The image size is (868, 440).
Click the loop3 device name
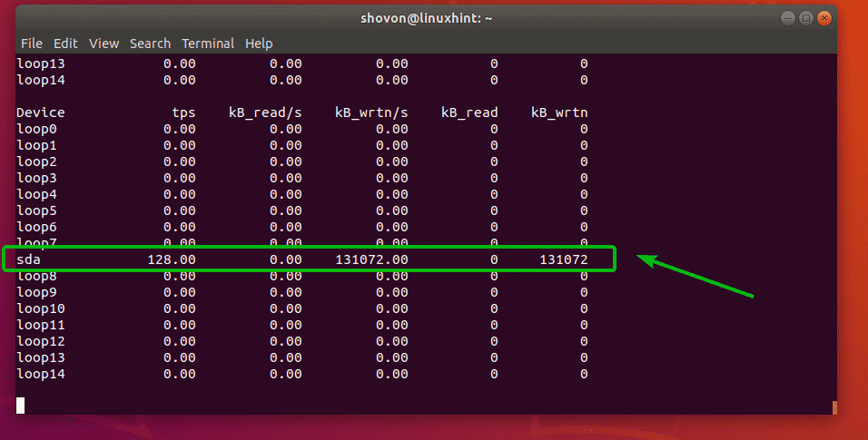click(x=36, y=178)
